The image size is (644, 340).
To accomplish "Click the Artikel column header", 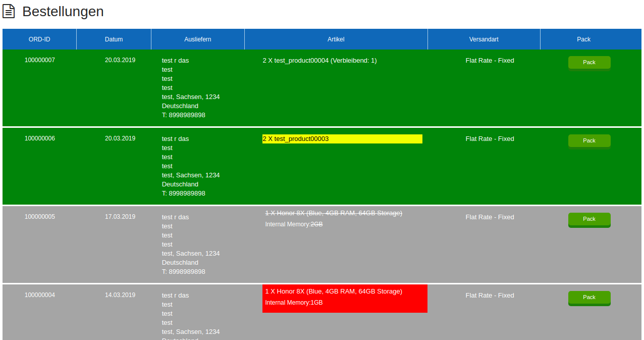I will point(336,39).
